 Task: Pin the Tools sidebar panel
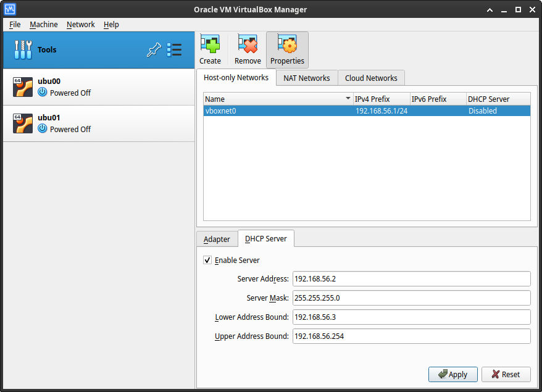coord(154,49)
